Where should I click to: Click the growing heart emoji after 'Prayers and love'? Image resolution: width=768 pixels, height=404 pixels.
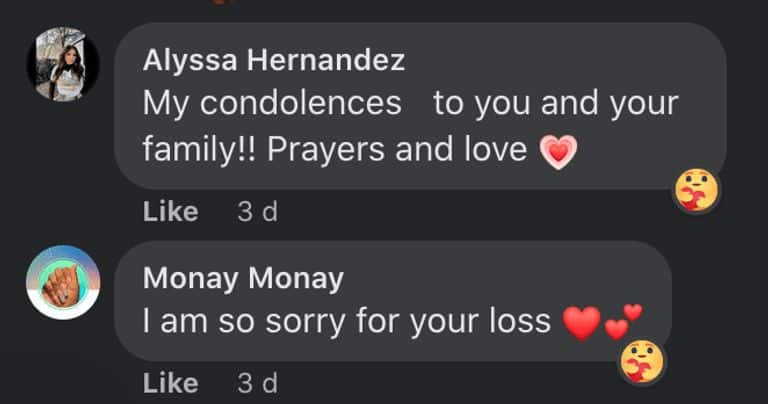[558, 151]
